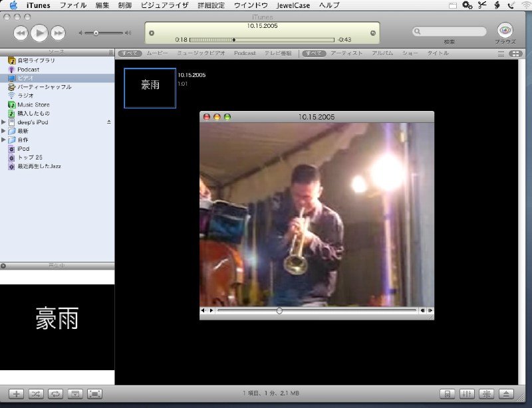The width and height of the screenshot is (532, 408).
Task: Toggle shuffle playback mode
Action: pos(36,394)
